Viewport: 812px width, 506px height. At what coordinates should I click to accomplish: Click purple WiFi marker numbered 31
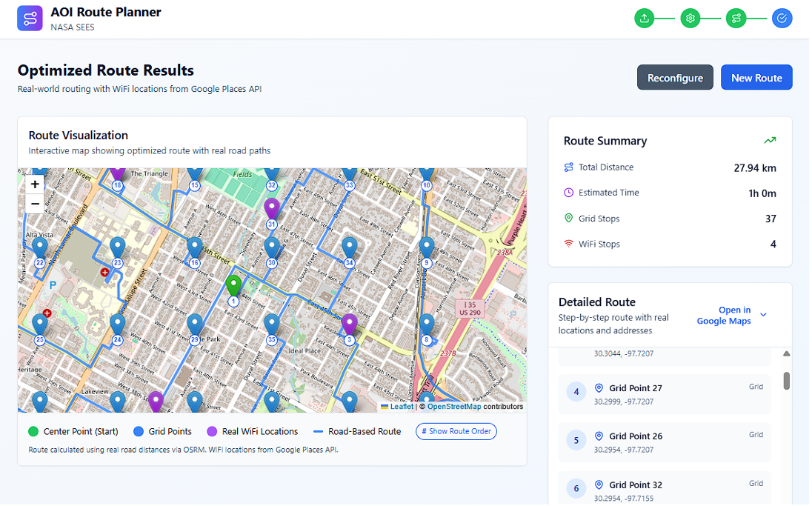[x=272, y=211]
